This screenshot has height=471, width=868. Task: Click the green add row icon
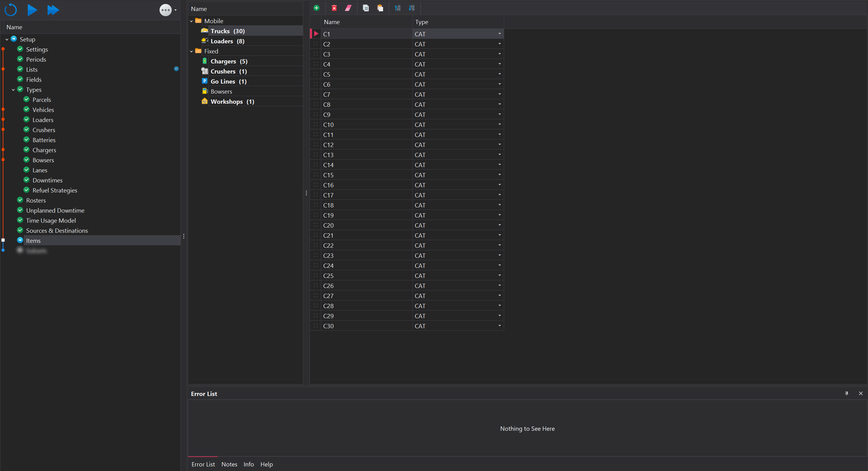click(316, 8)
